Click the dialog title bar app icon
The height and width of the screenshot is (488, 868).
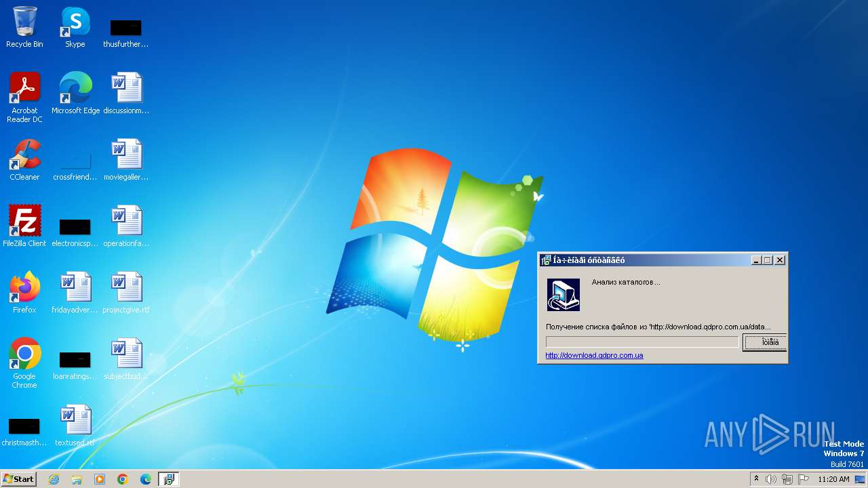[x=546, y=260]
